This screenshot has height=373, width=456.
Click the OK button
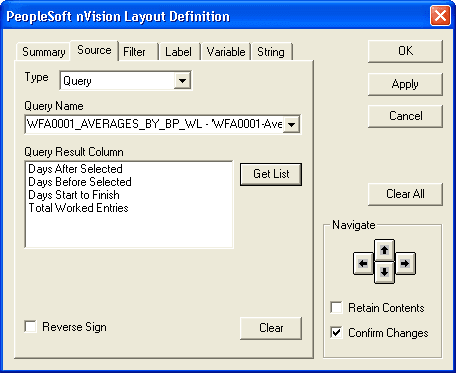(x=405, y=51)
